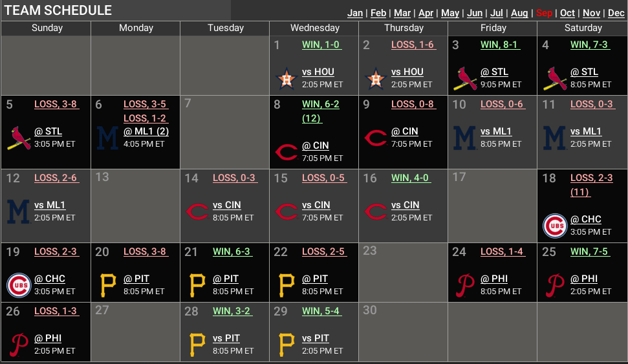Click the vs HOU matchup on September 1
Viewport: 628px width, 364px height.
pos(318,72)
